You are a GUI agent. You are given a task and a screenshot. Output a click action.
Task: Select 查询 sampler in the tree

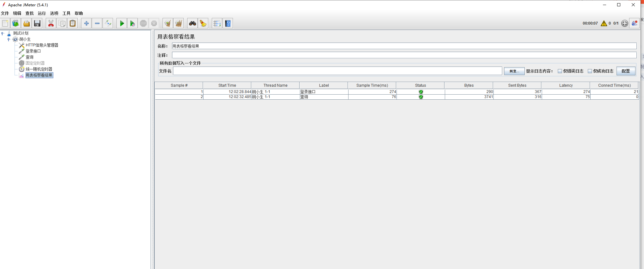[29, 57]
